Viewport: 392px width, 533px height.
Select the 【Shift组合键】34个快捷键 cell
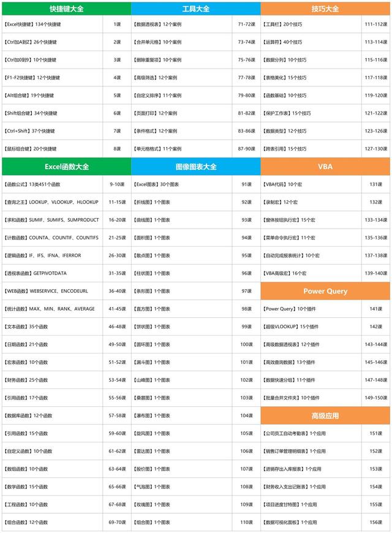click(52, 113)
